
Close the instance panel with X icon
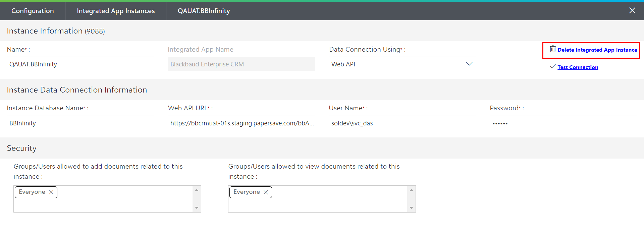(x=632, y=11)
